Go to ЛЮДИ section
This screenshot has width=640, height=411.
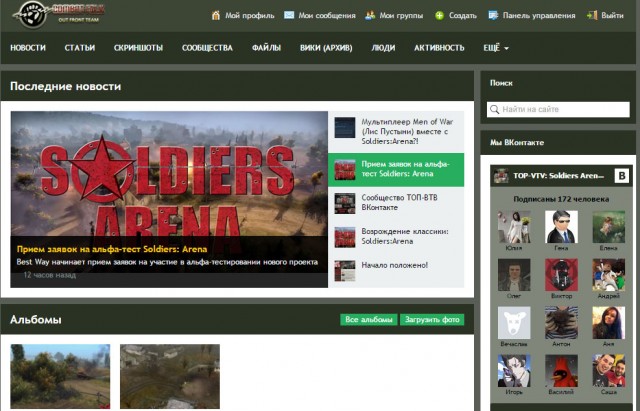383,48
